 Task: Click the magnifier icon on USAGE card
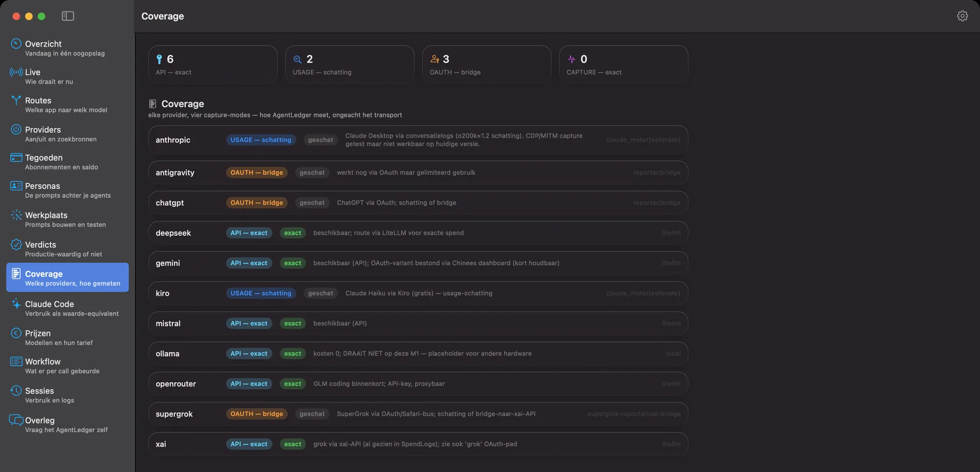(297, 59)
